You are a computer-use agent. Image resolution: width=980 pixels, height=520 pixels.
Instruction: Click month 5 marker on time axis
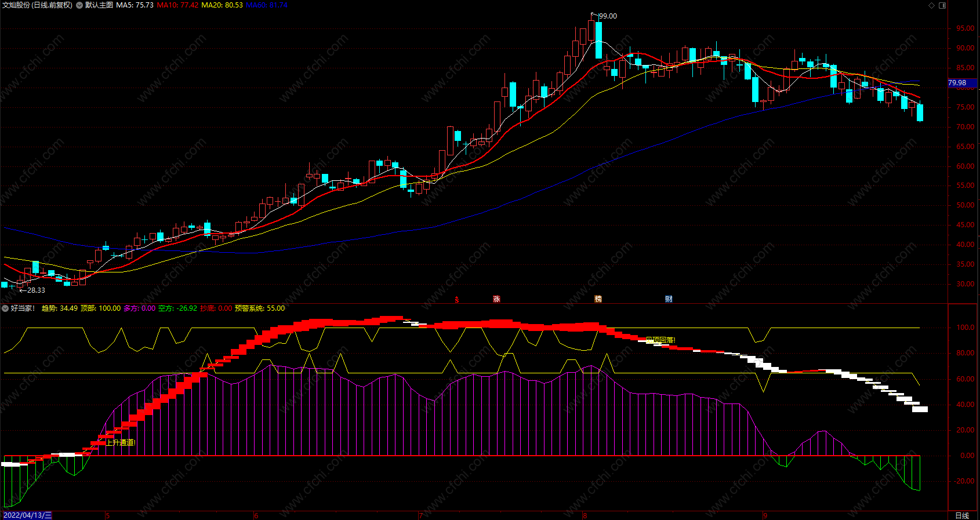click(x=108, y=515)
